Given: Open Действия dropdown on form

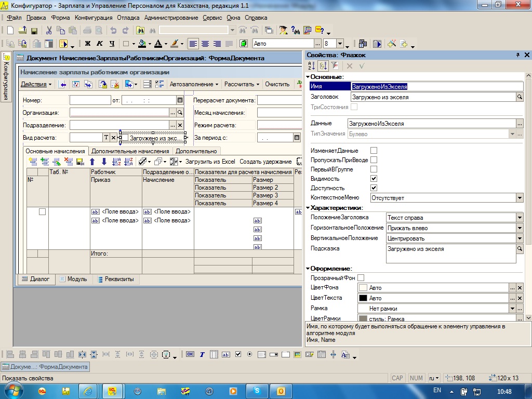Looking at the screenshot, I should pos(36,84).
